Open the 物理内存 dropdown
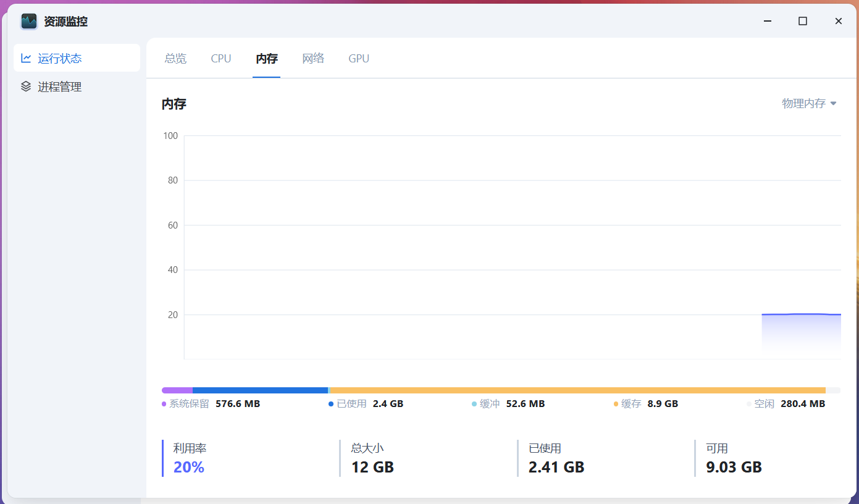This screenshot has width=859, height=504. pos(809,103)
